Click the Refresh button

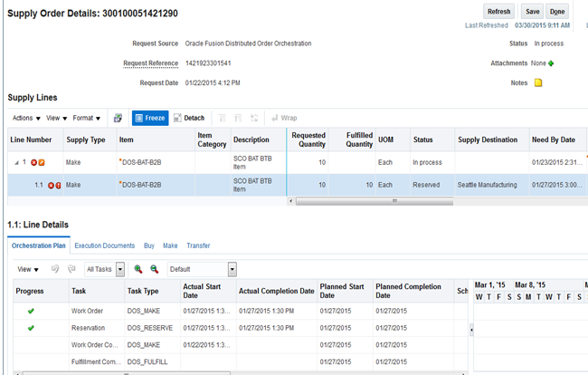pyautogui.click(x=498, y=11)
